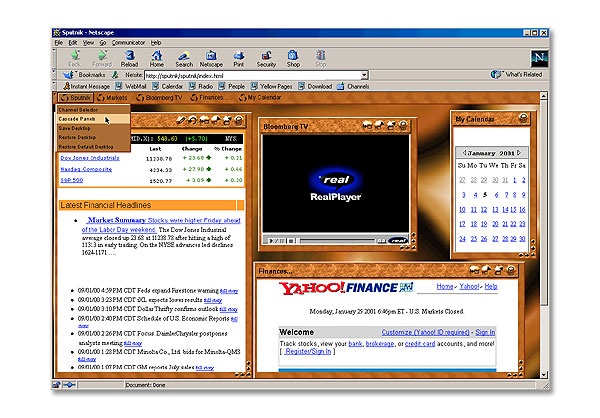Choose Restore Desktop menu entry
Viewport: 600px width, 418px height.
click(93, 137)
